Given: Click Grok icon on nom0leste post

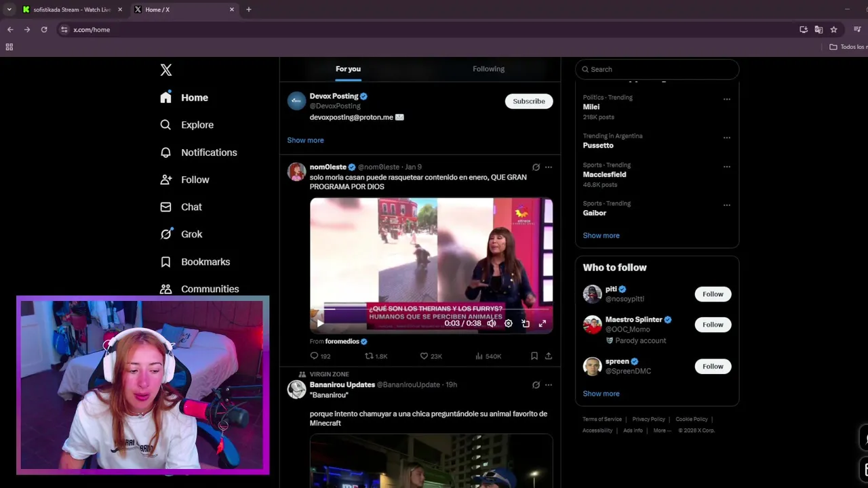Looking at the screenshot, I should click(536, 167).
